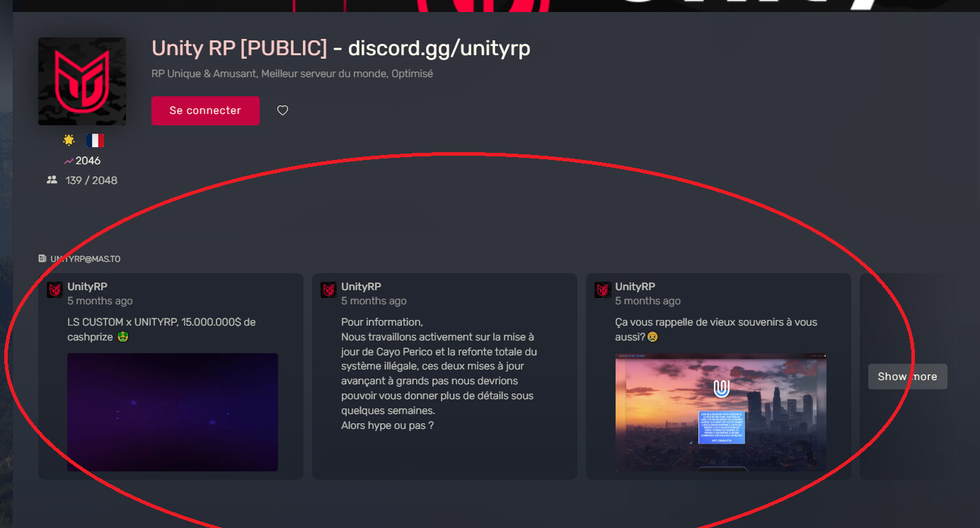Click the '2046' value under the logo
This screenshot has width=980, height=528.
(88, 161)
